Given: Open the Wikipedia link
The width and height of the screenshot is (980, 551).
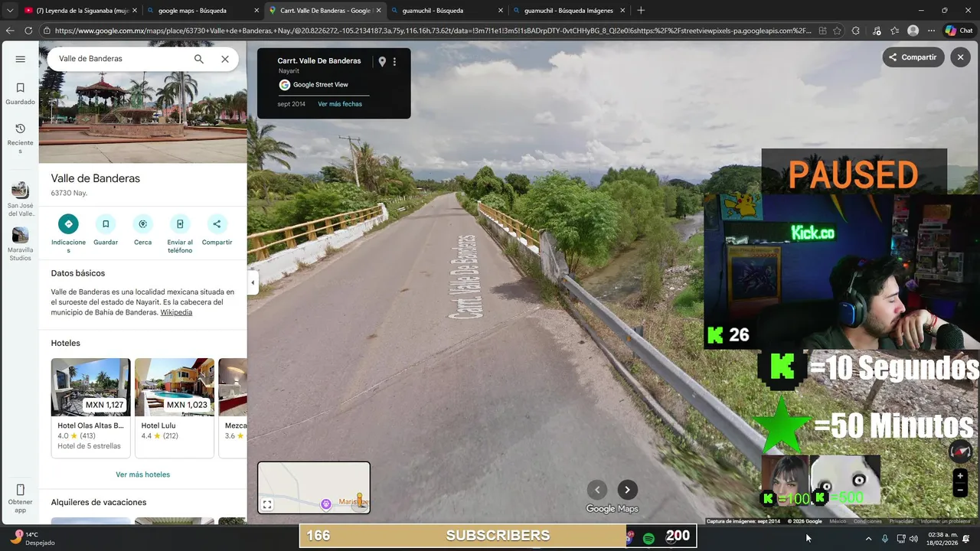Looking at the screenshot, I should coord(176,312).
